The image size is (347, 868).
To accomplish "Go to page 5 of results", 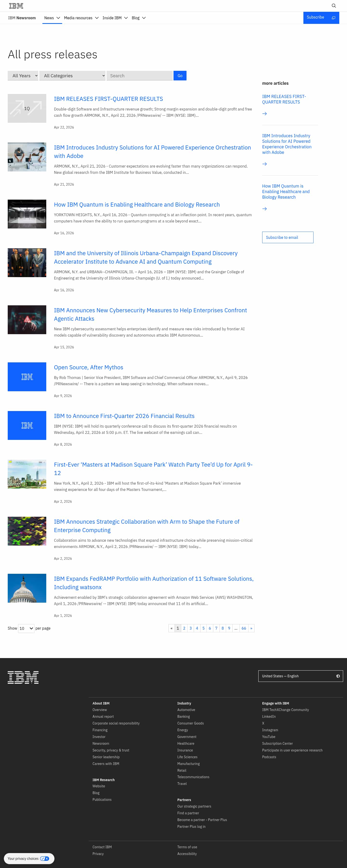I will [203, 628].
